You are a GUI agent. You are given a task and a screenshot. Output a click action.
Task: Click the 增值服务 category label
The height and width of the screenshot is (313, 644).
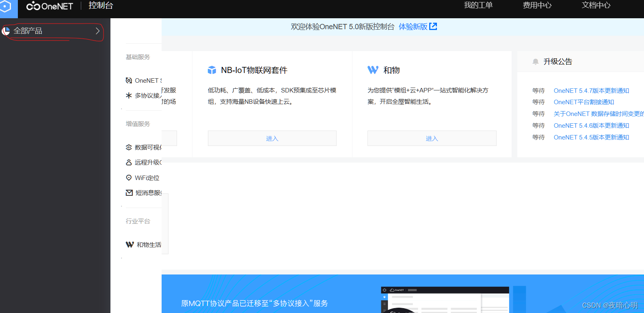pos(138,124)
